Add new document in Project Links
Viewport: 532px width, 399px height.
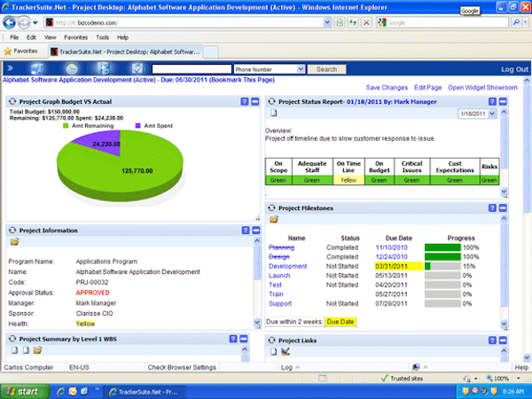[274, 351]
